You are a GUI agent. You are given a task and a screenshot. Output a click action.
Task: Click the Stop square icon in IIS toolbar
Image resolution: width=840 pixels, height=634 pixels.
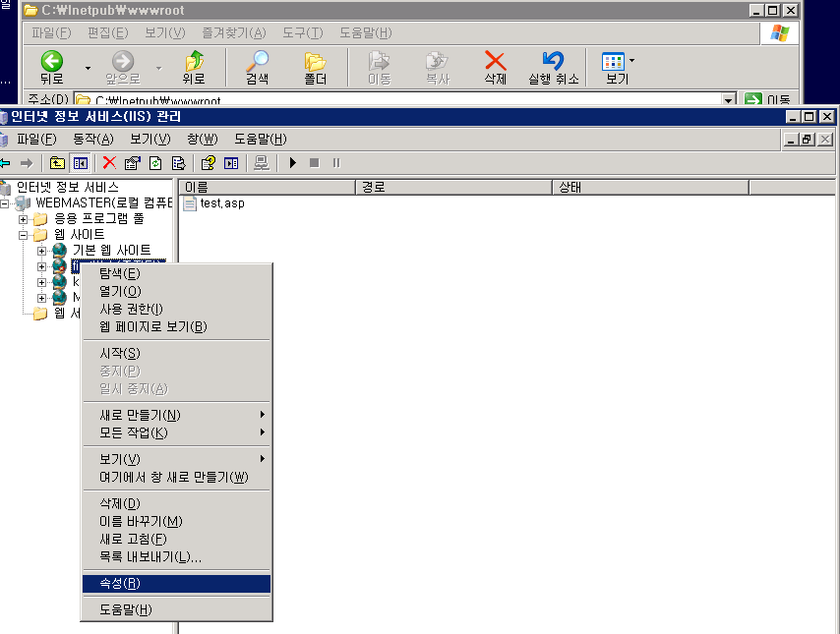tap(315, 163)
